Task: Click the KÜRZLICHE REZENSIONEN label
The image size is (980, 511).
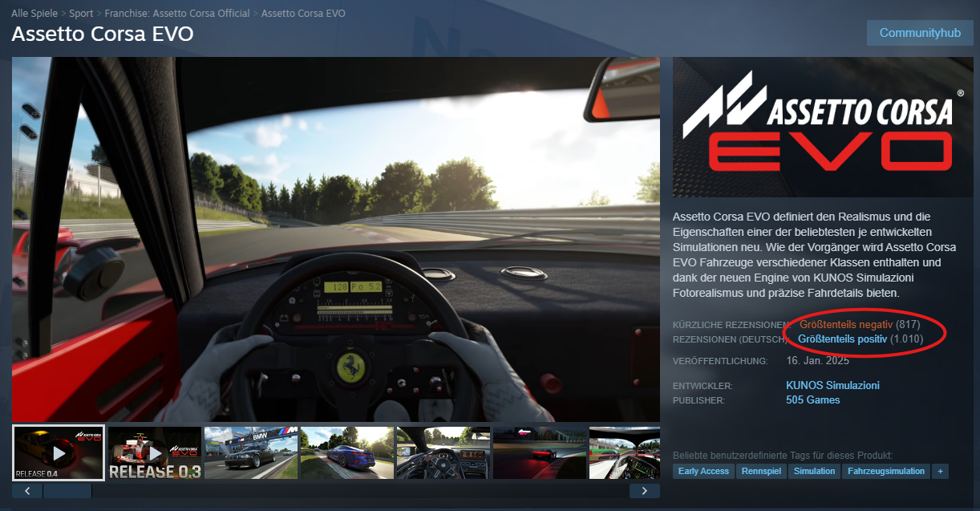Action: [732, 325]
